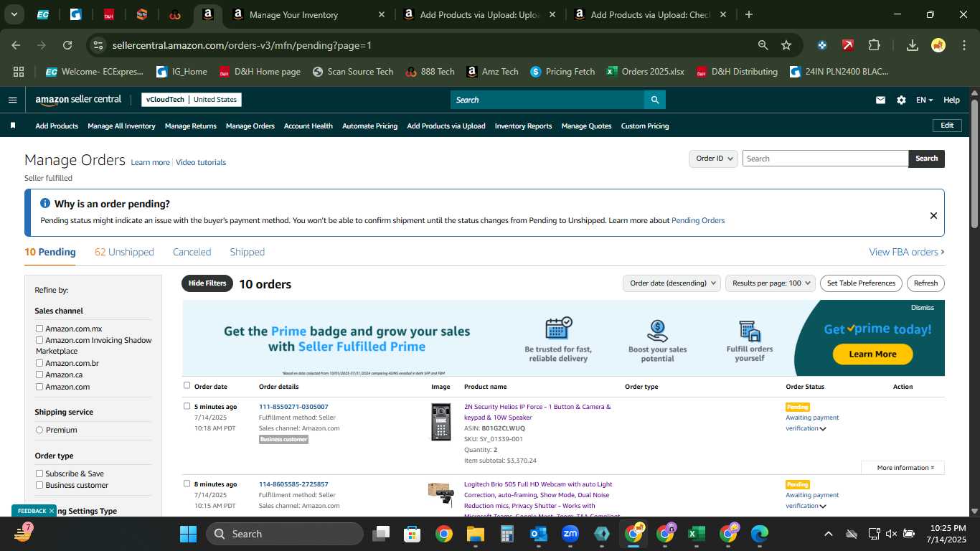Tick the select-all orders header checkbox

point(187,385)
